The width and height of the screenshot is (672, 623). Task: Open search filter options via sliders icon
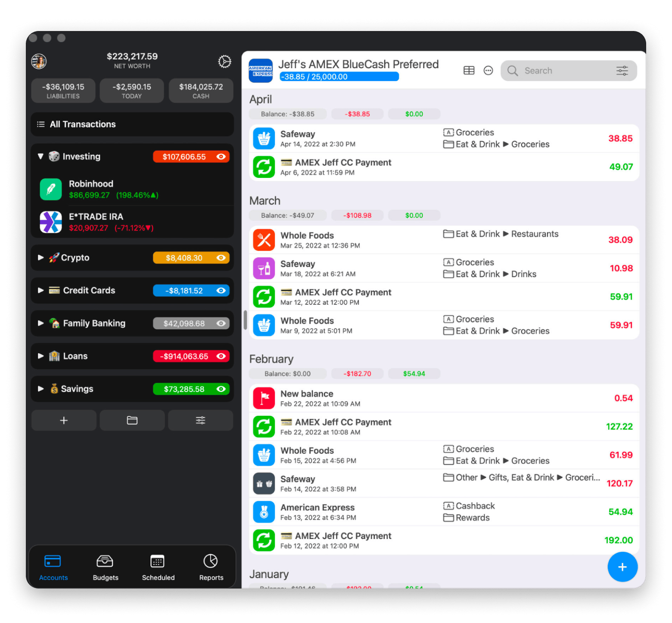pyautogui.click(x=622, y=70)
